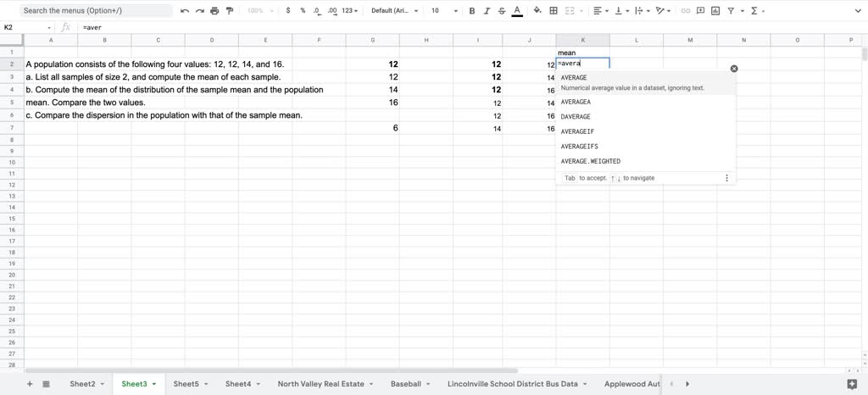
Task: Open the More formats 123 dropdown
Action: point(349,11)
